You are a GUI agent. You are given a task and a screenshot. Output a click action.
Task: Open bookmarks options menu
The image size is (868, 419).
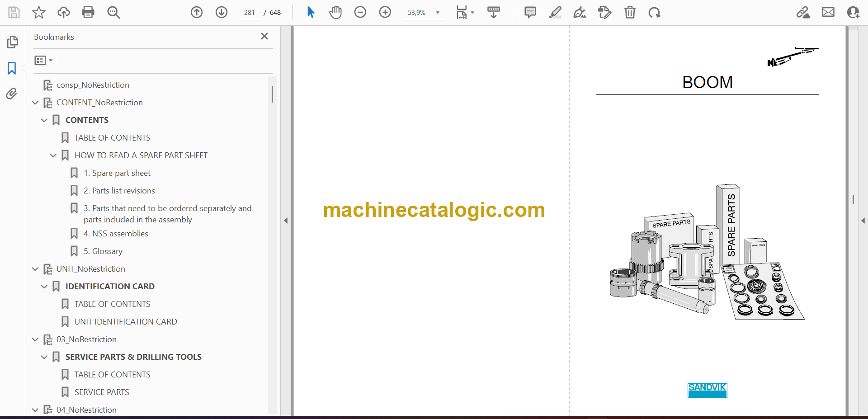pos(43,60)
